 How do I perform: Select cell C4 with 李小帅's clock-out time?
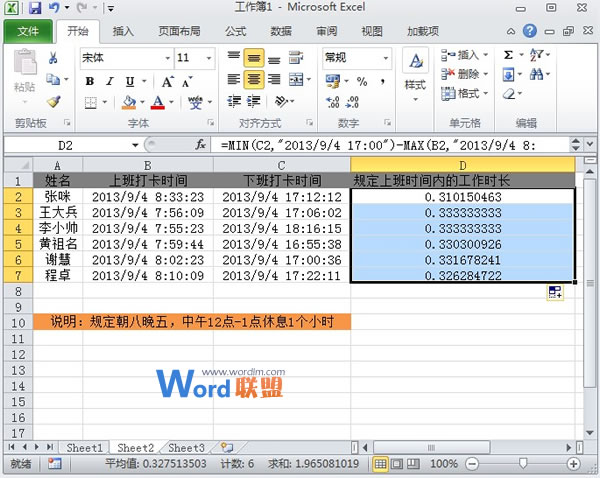tap(281, 228)
